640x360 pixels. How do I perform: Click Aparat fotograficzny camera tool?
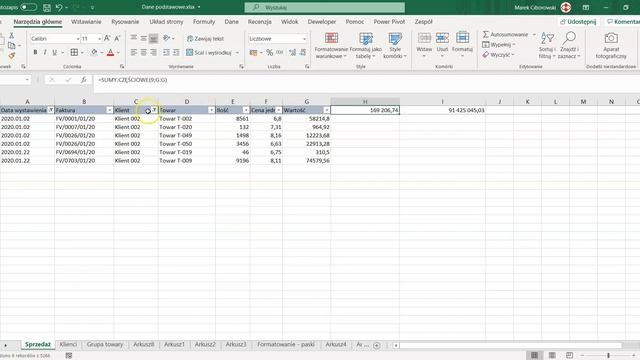click(611, 45)
